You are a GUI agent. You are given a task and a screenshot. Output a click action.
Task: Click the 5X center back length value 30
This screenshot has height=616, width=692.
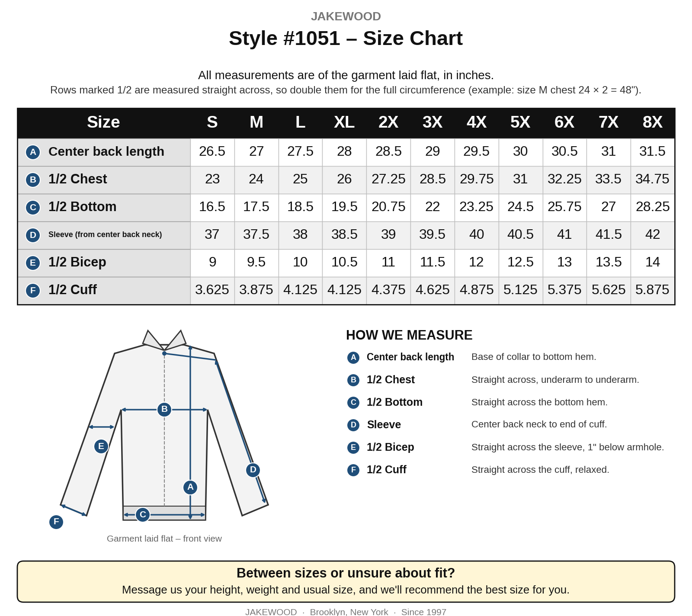coord(520,152)
